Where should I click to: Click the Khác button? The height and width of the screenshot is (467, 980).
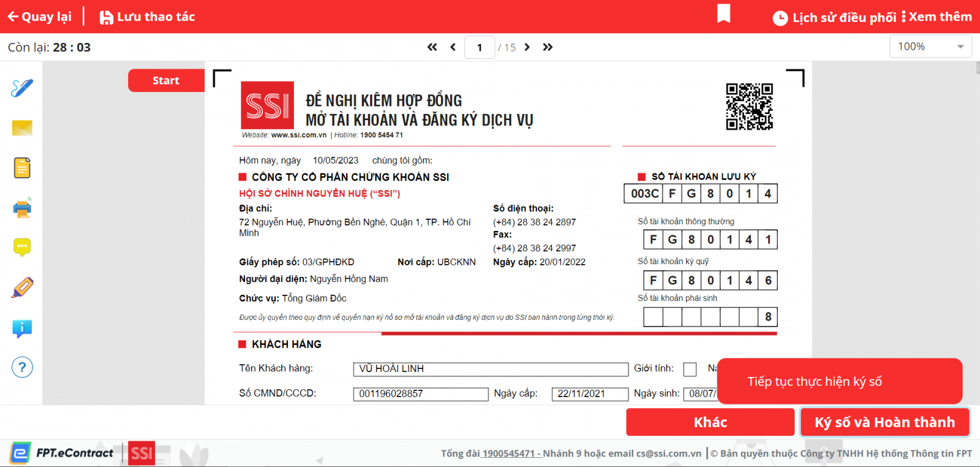(x=710, y=422)
